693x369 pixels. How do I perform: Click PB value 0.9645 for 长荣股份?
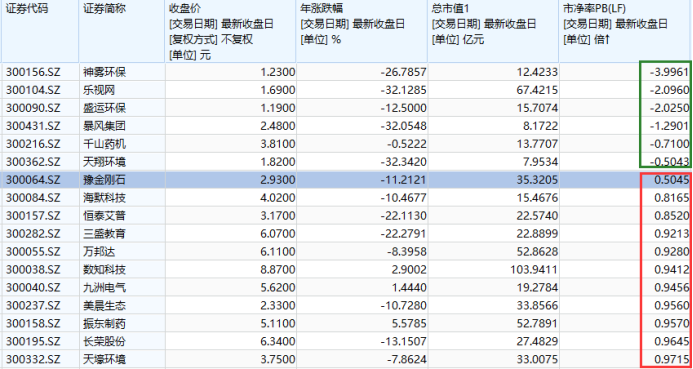tap(673, 341)
